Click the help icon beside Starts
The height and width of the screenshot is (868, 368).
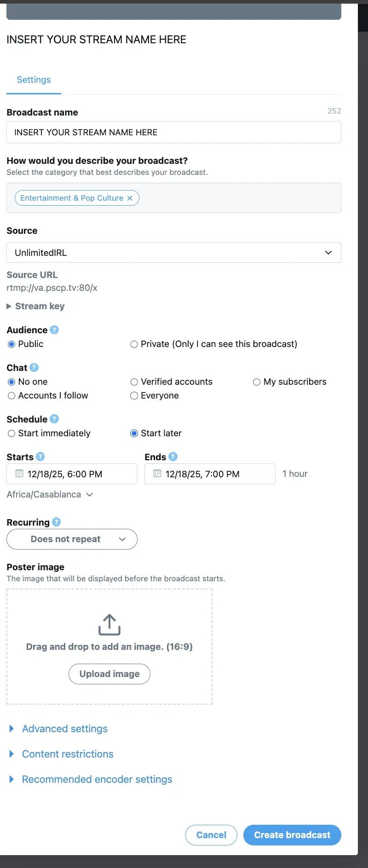[40, 457]
